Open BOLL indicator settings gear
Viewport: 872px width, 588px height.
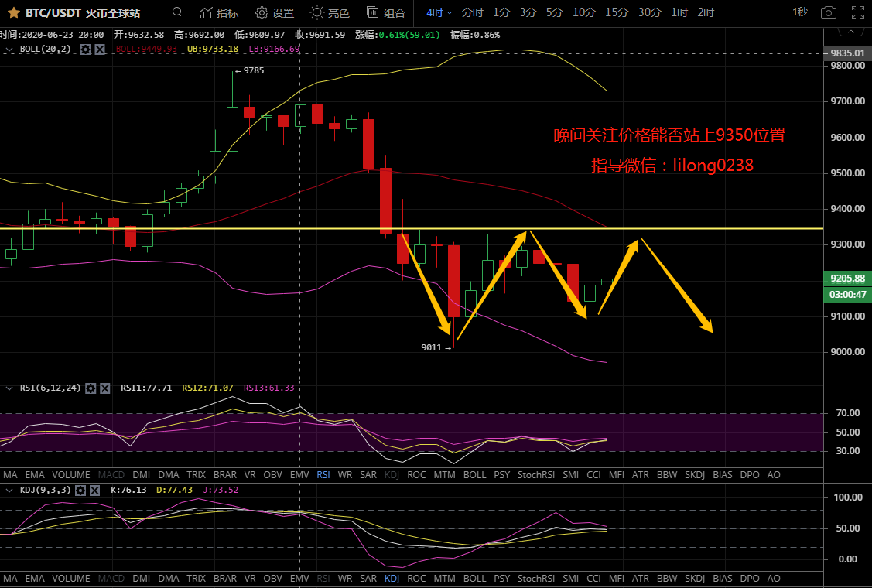(x=86, y=49)
